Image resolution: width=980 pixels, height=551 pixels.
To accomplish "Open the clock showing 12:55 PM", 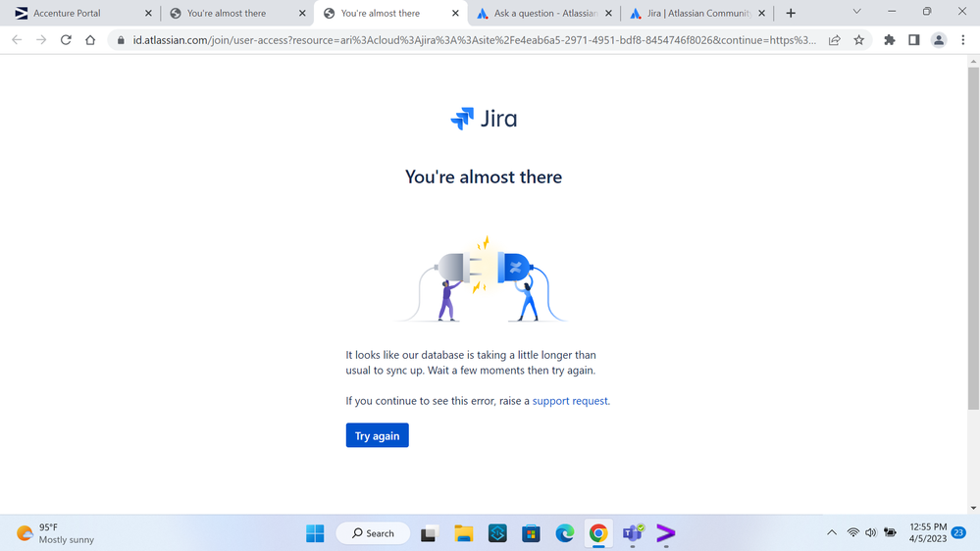I will (x=927, y=533).
